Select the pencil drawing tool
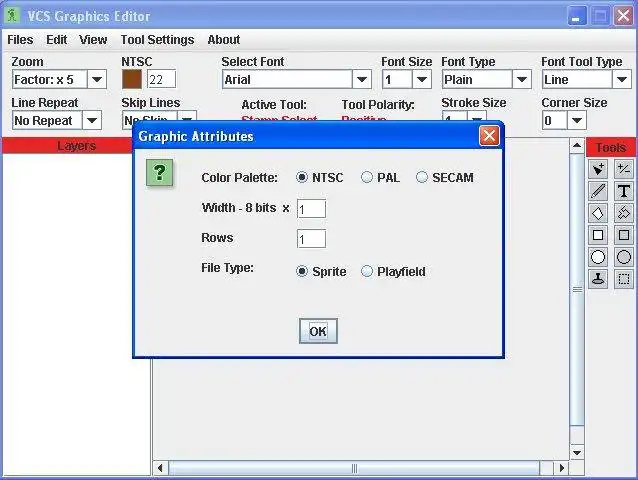 point(598,191)
